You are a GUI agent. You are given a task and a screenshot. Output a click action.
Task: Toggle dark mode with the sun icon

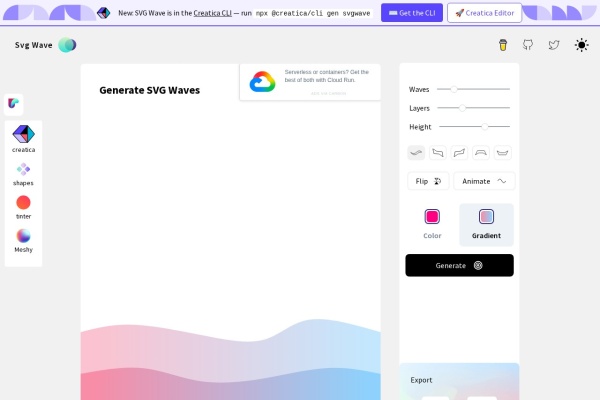point(581,45)
